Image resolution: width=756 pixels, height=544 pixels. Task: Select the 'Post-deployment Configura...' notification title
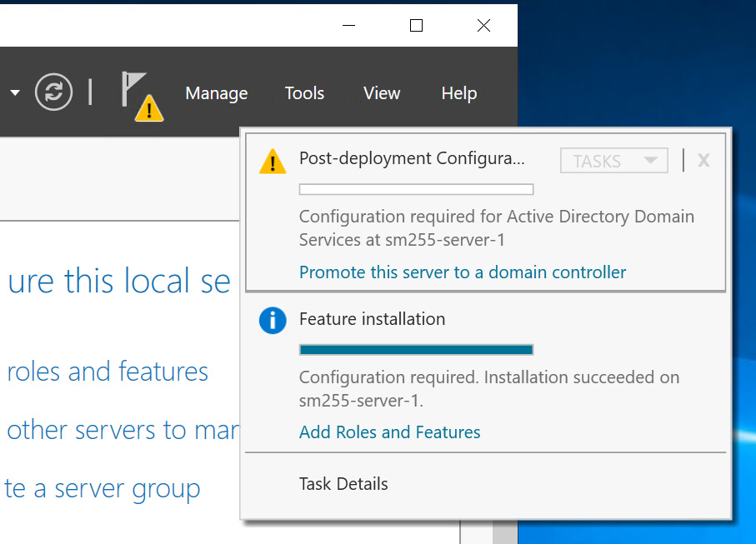point(412,158)
